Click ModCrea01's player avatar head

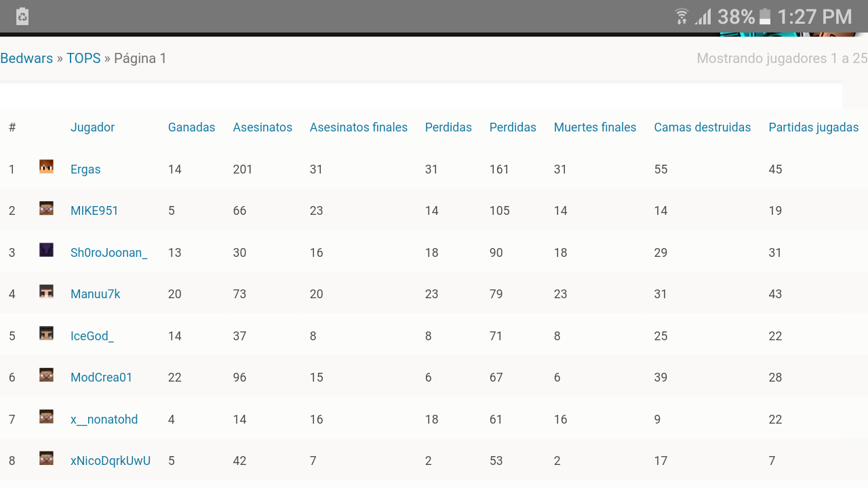[46, 375]
